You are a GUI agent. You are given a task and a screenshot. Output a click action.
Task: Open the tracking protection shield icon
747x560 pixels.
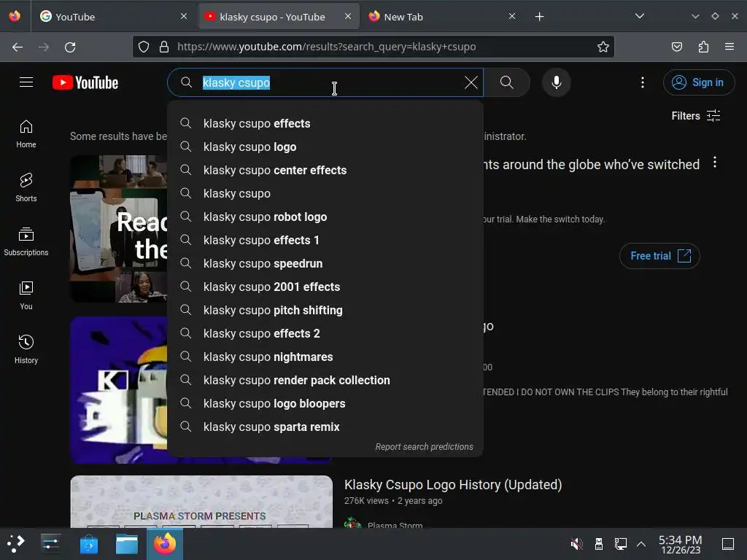coord(144,47)
